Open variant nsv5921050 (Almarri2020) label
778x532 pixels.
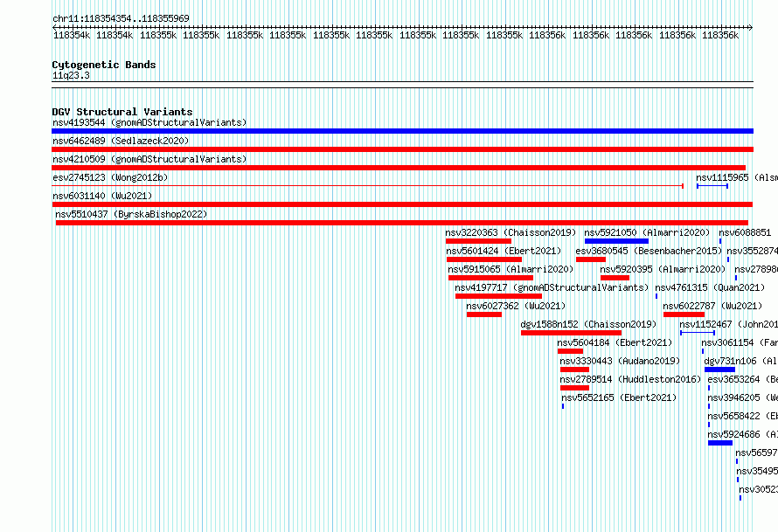pyautogui.click(x=647, y=232)
